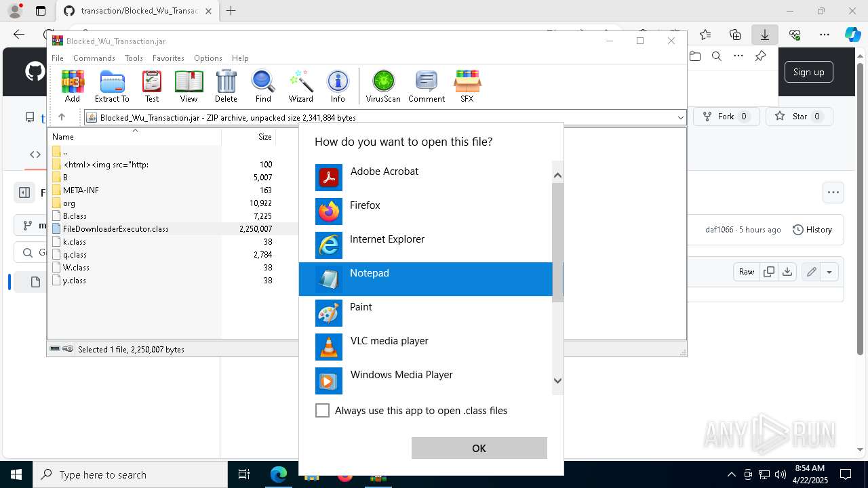Open the notification center icon
Image resolution: width=868 pixels, height=488 pixels.
click(846, 474)
